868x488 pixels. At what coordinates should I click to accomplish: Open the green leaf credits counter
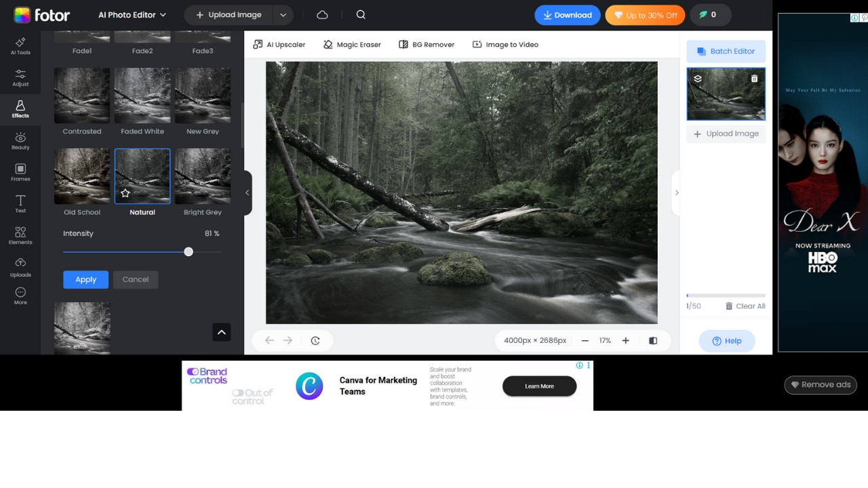710,15
